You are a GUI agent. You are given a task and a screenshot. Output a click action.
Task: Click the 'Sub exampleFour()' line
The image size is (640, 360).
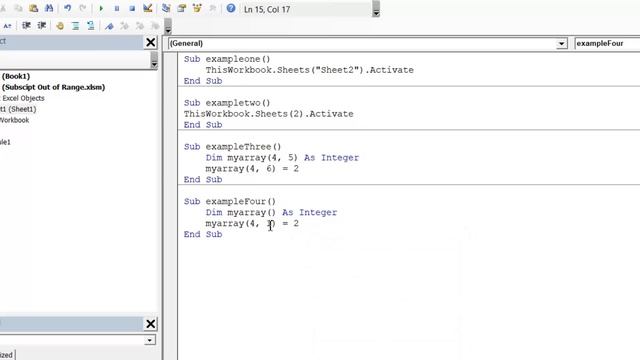(x=230, y=202)
